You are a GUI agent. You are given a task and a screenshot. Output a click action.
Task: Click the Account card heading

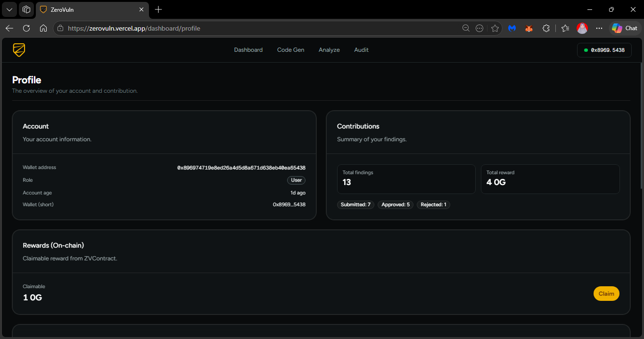coord(36,126)
